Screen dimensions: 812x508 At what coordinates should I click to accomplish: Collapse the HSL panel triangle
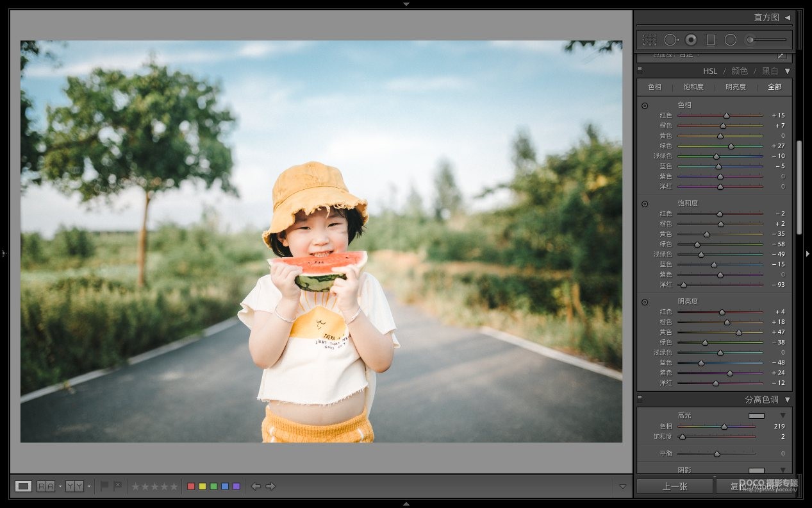pyautogui.click(x=788, y=71)
